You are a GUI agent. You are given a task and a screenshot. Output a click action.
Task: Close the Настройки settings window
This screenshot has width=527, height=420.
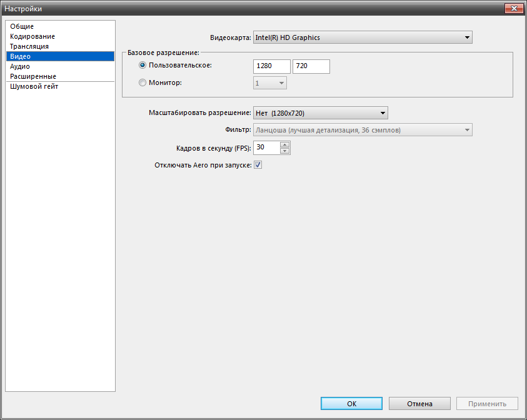click(x=513, y=7)
